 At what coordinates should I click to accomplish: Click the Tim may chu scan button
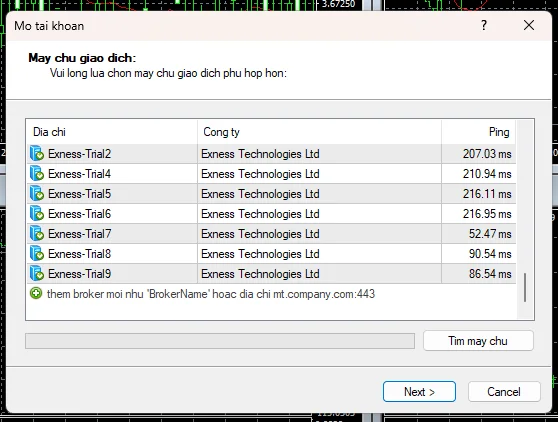[478, 341]
